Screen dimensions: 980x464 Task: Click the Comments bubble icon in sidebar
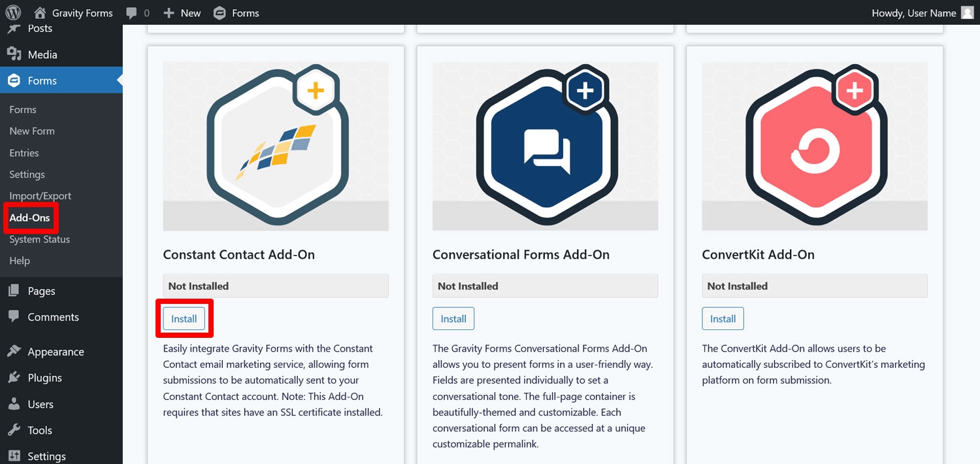(x=14, y=317)
